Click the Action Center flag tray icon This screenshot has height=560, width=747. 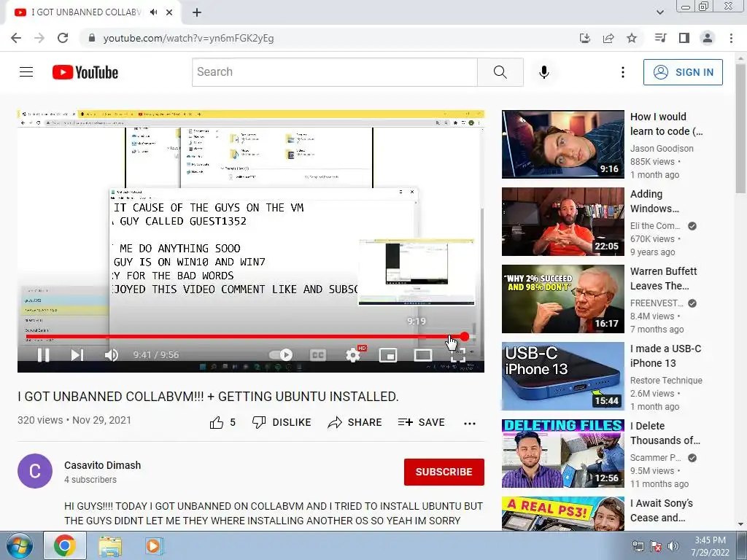(x=656, y=546)
